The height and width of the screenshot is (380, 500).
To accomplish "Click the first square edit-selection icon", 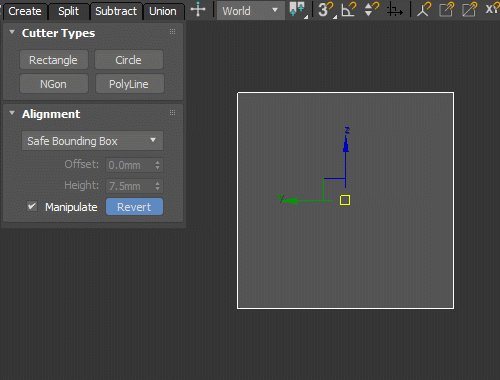I will click(x=446, y=9).
